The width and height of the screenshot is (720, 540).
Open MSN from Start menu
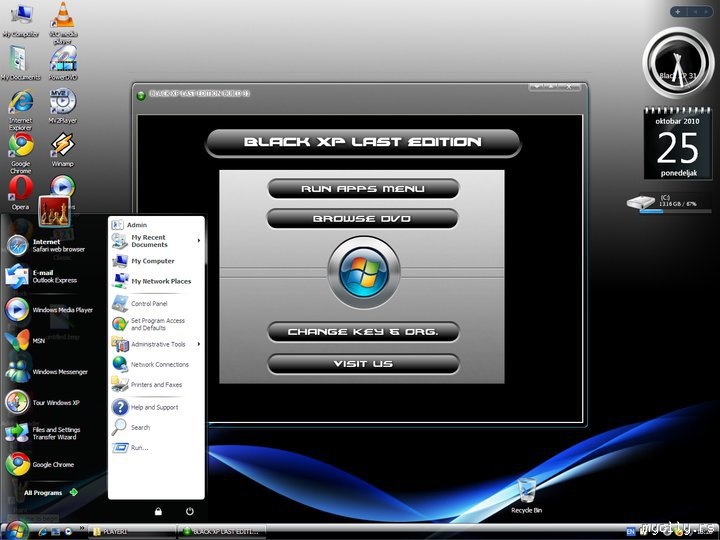[x=25, y=340]
